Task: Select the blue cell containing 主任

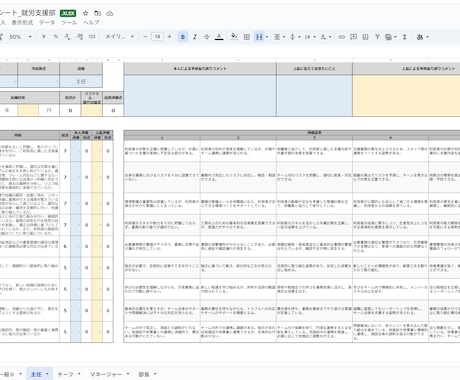Action: click(x=81, y=81)
